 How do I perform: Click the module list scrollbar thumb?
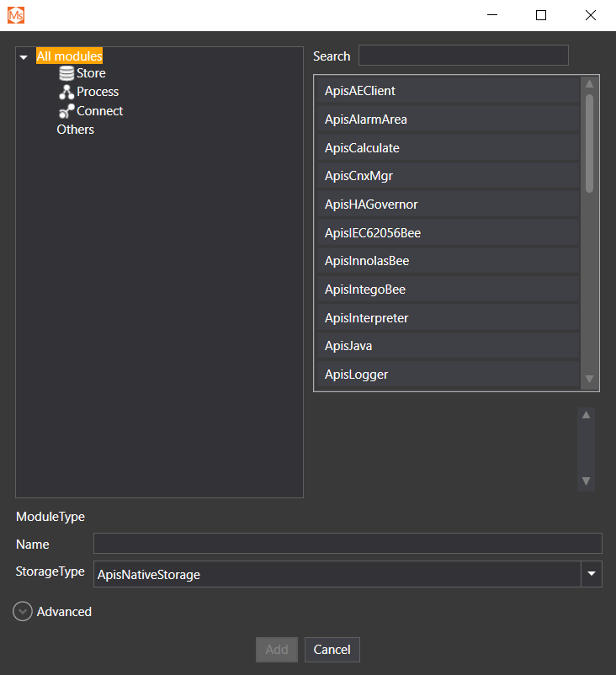click(x=589, y=143)
